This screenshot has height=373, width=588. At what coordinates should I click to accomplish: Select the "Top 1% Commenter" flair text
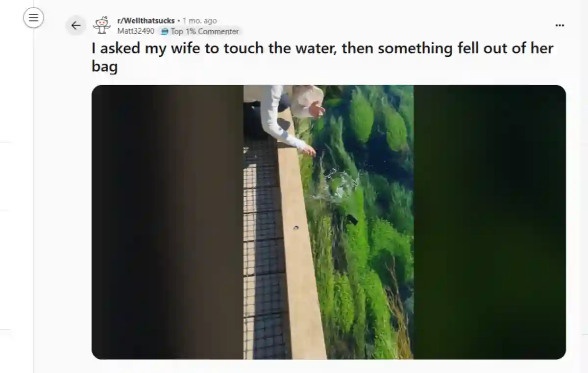[x=205, y=32]
